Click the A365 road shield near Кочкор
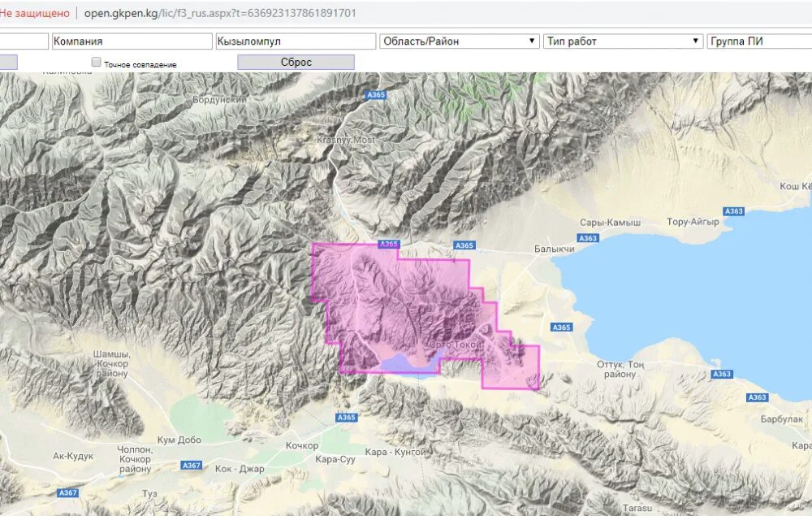 [346, 417]
